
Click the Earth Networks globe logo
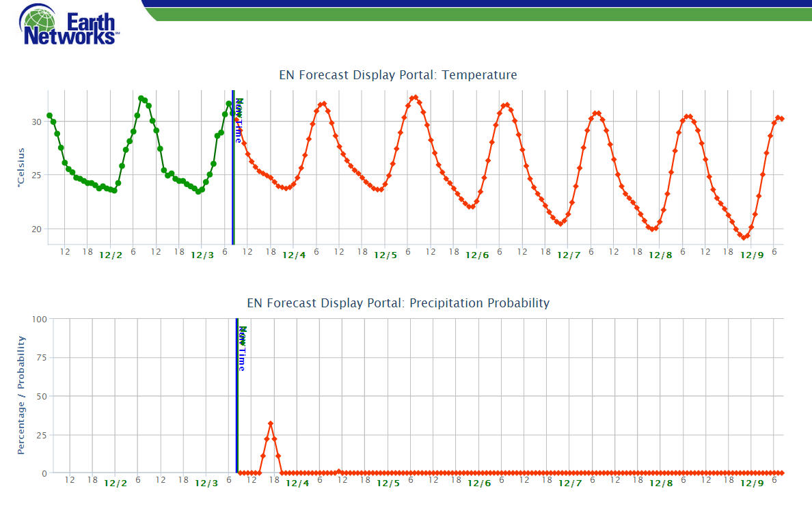[70, 25]
